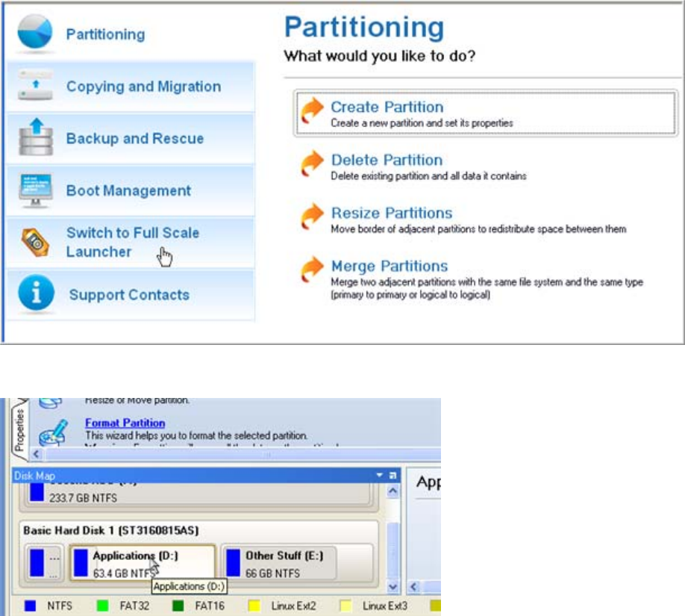The image size is (685, 616).
Task: Click the Partitioning pie chart icon
Action: [35, 32]
